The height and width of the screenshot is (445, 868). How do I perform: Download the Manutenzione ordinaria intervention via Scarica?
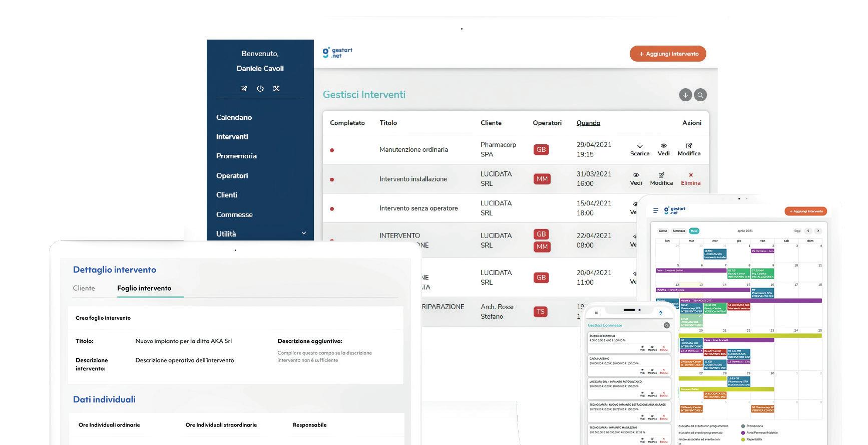point(640,149)
